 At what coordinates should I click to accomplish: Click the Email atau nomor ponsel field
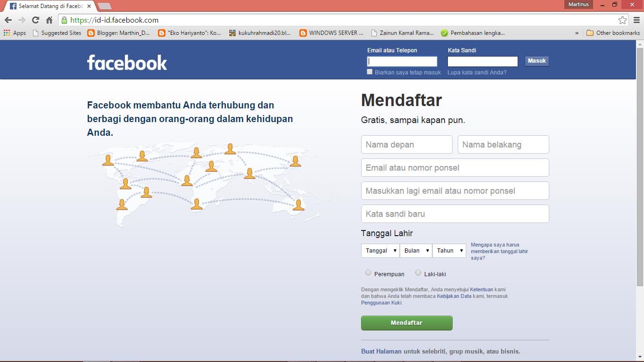point(455,168)
